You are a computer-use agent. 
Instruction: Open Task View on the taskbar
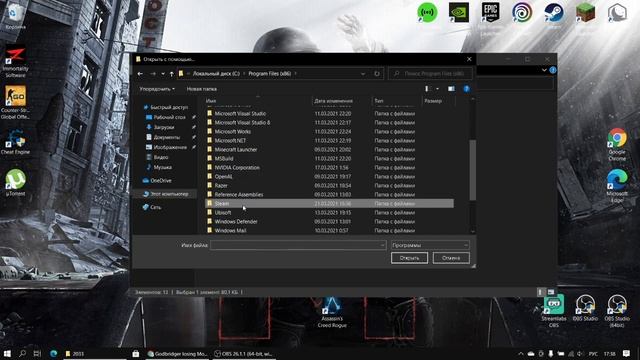[x=37, y=353]
